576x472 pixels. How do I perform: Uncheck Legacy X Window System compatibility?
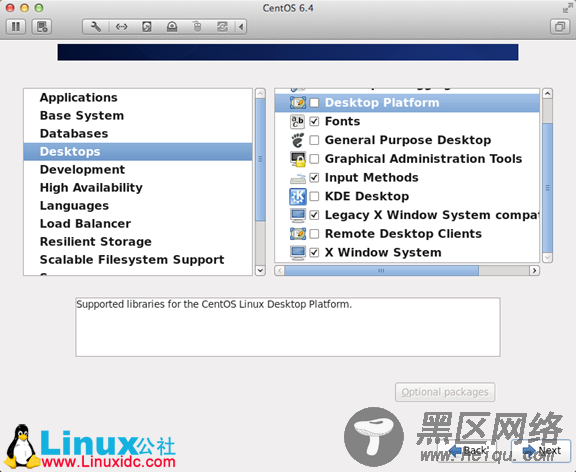click(x=314, y=215)
